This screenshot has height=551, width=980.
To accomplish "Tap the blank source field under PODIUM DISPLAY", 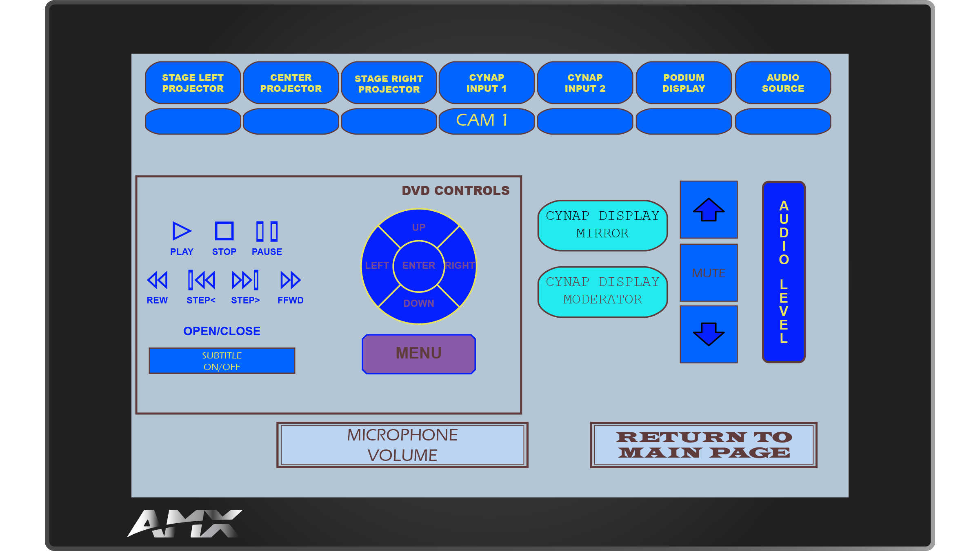I will [x=684, y=121].
